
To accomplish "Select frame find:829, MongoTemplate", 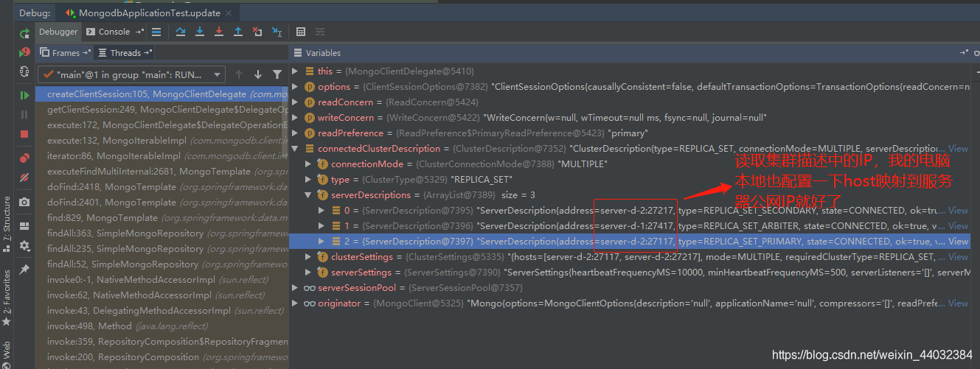I will [162, 218].
